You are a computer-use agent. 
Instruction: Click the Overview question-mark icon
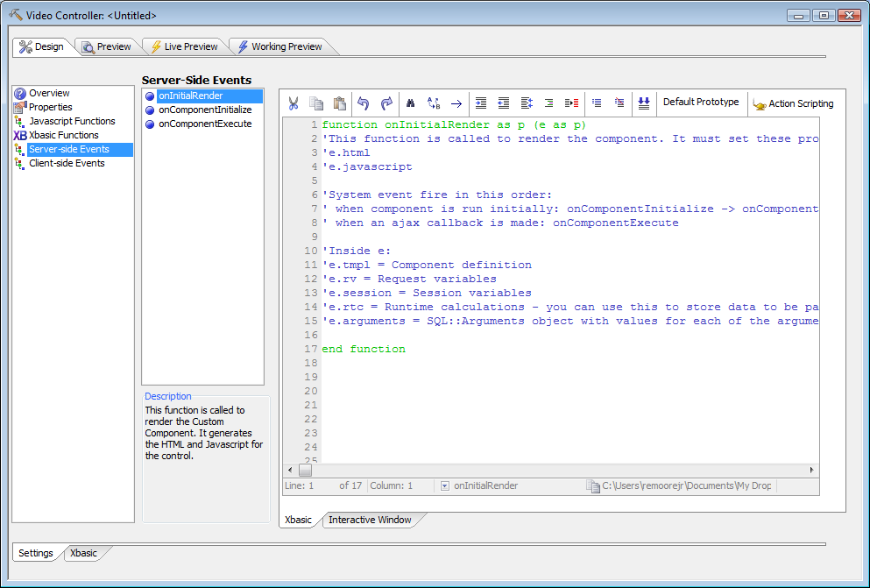point(20,93)
